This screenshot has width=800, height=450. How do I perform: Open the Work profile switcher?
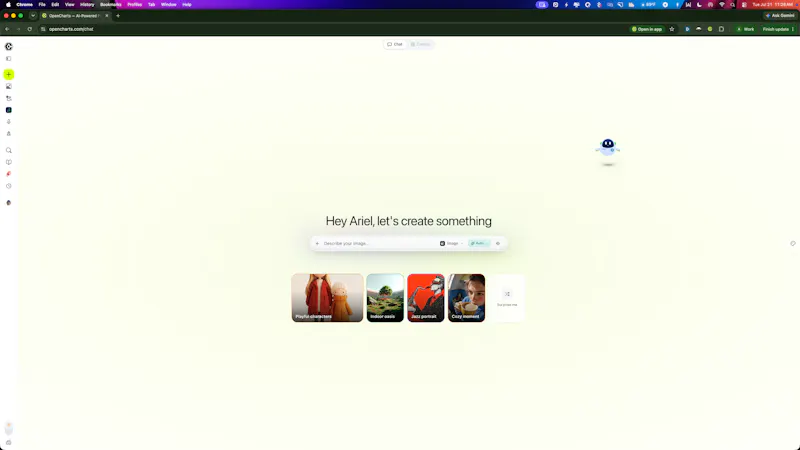(745, 29)
